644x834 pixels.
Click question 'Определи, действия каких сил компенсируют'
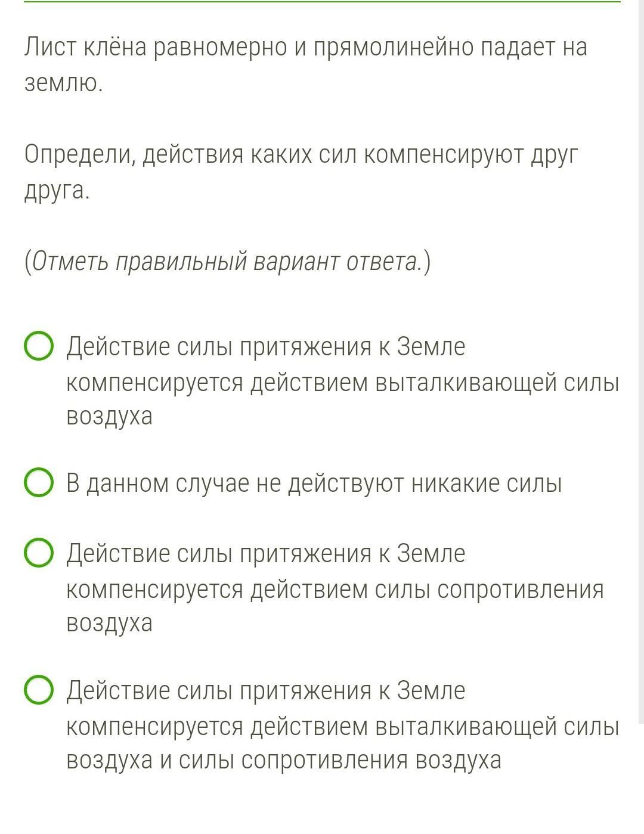[x=301, y=155]
